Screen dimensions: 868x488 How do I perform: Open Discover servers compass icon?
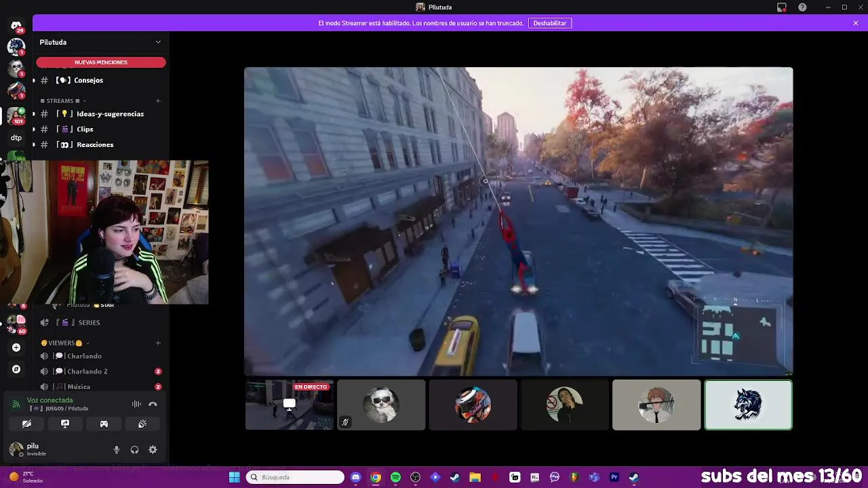pos(16,369)
